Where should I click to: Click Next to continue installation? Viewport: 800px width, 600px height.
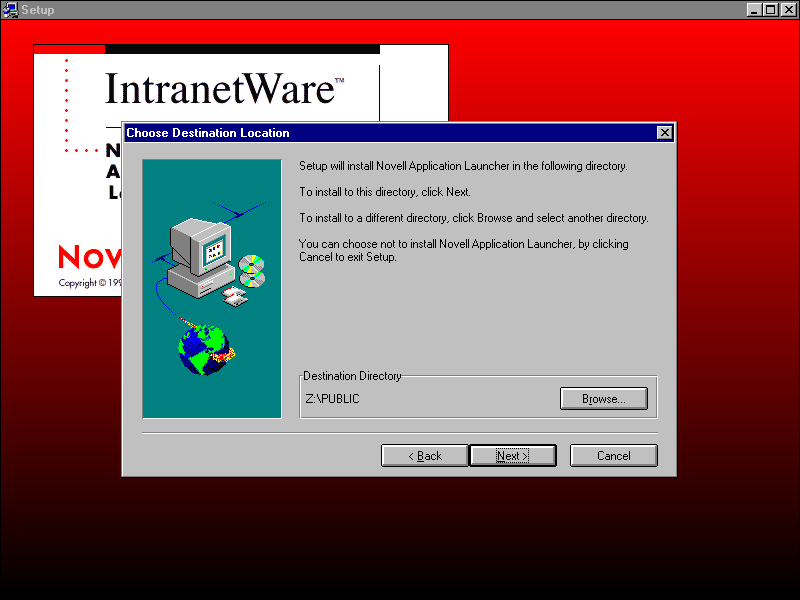(513, 456)
